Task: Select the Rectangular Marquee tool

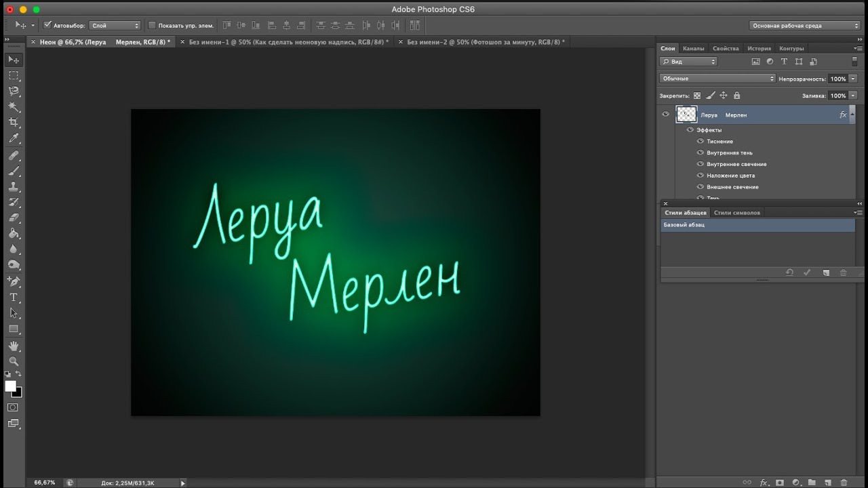Action: pyautogui.click(x=14, y=75)
